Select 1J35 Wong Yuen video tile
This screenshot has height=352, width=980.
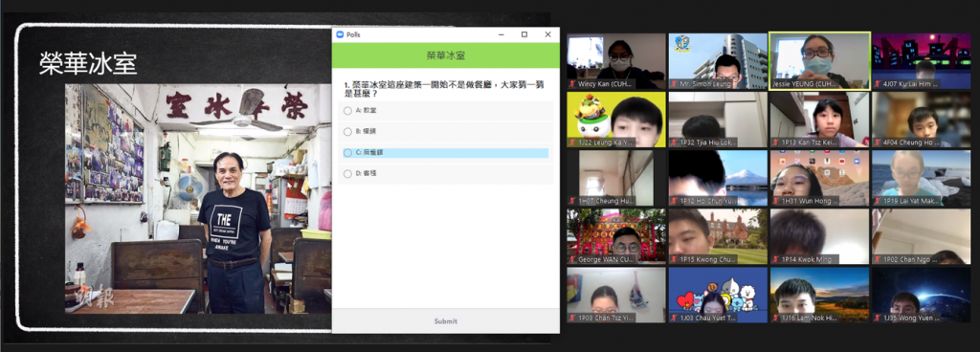[922, 296]
